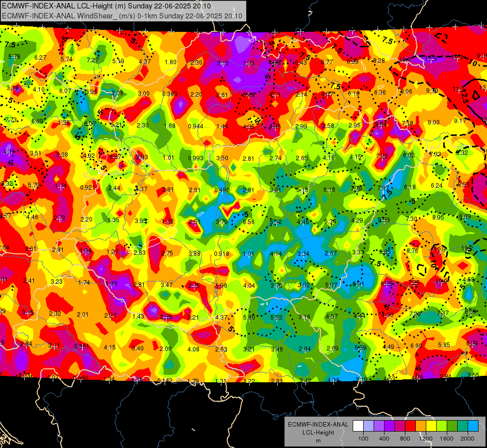Click "LCL-Height" in the legend box

pyautogui.click(x=318, y=433)
